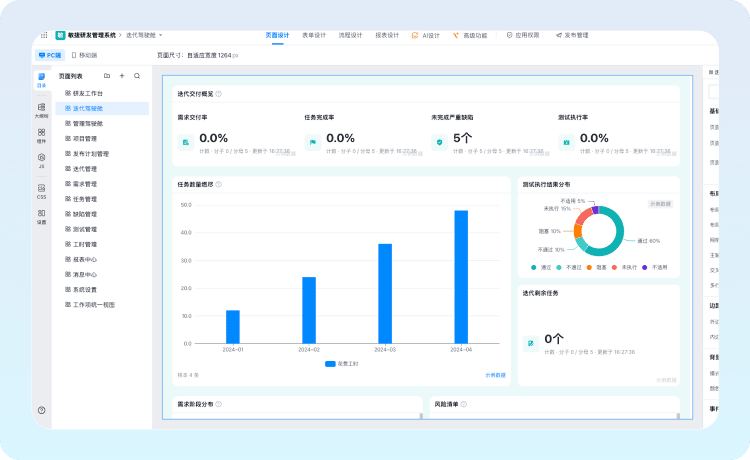Select 系统设置 page

pos(102,290)
